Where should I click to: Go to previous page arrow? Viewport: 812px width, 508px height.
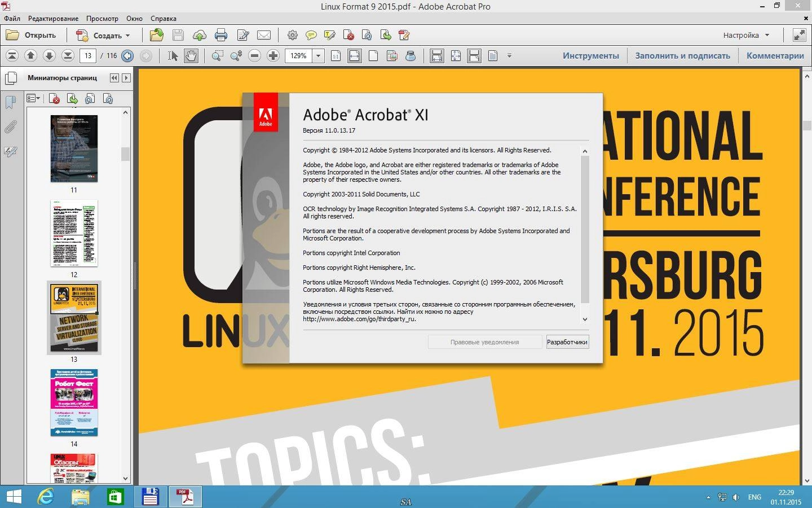(31, 55)
